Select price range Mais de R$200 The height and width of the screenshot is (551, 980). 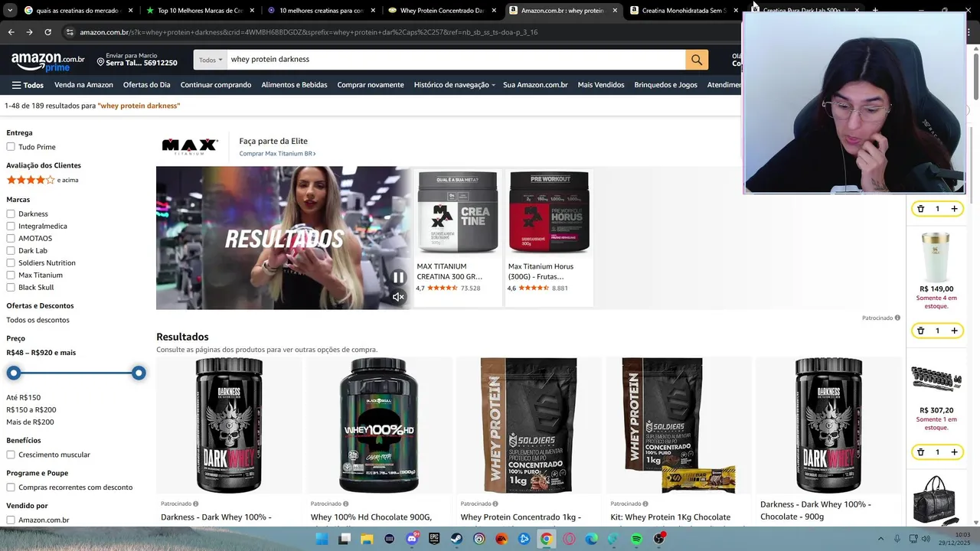[x=30, y=422]
